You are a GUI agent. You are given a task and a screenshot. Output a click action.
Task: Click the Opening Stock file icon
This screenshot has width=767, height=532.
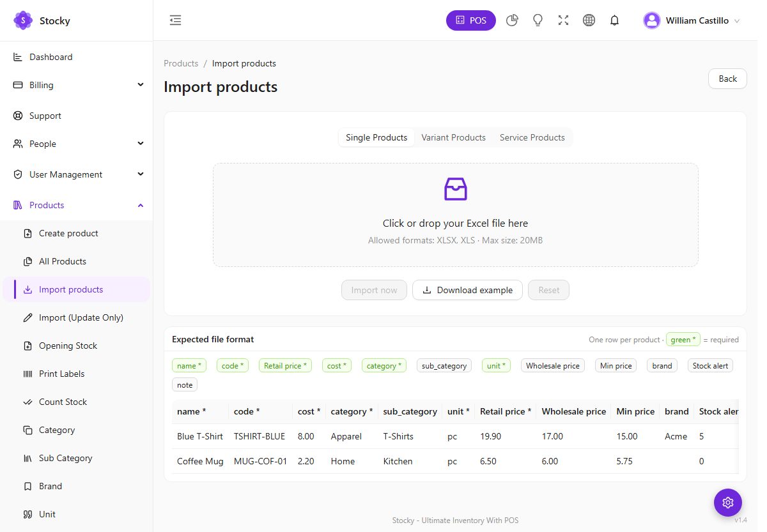point(27,346)
